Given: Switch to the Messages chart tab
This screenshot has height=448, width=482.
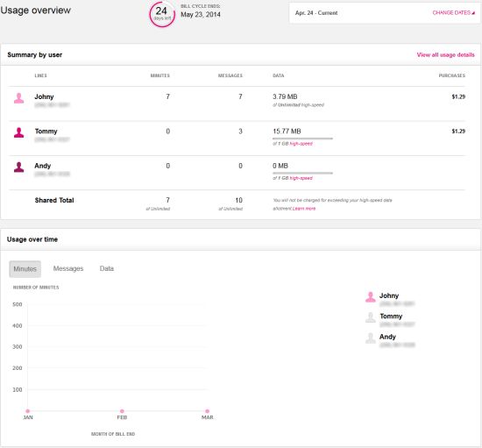Looking at the screenshot, I should (x=68, y=269).
